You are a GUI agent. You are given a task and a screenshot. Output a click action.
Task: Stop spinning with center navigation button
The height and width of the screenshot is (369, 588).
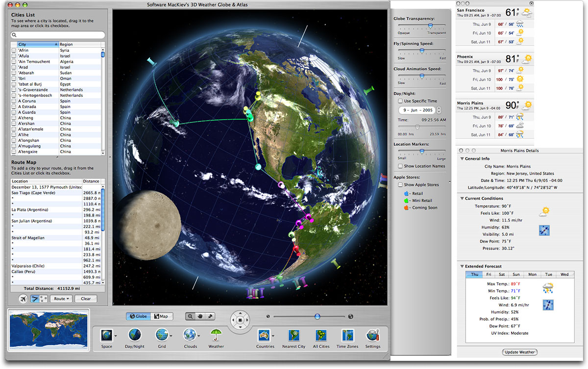240,320
